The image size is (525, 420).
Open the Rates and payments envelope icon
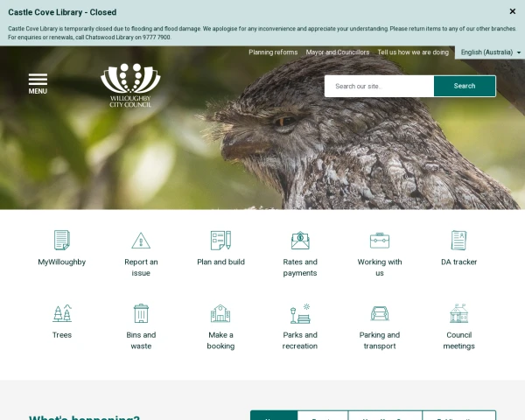click(x=300, y=240)
